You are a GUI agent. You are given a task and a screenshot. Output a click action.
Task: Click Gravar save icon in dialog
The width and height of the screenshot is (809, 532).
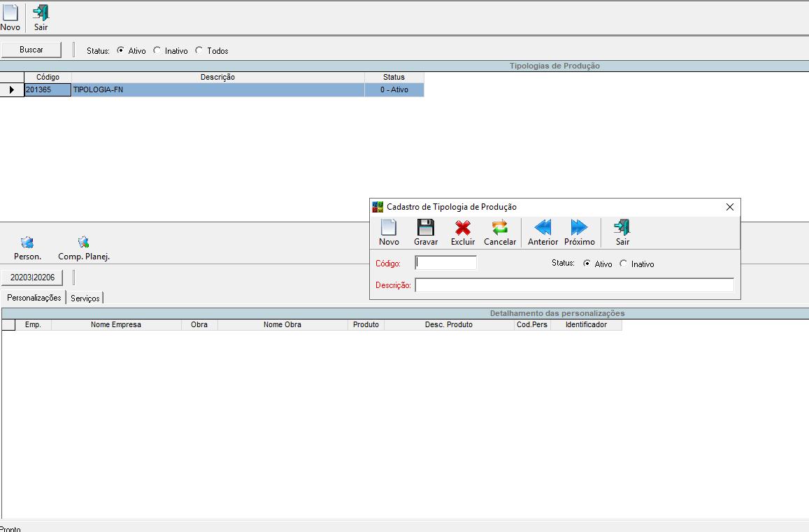(x=426, y=228)
